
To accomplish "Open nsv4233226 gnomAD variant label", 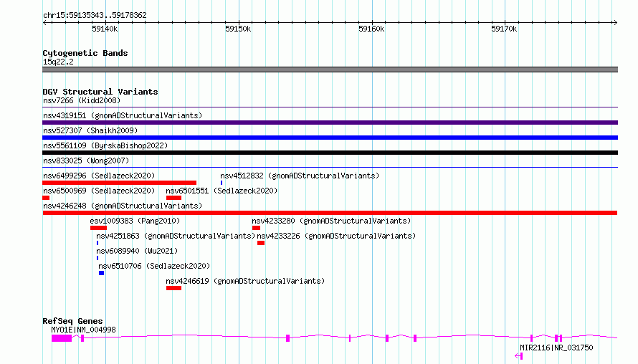I will coord(336,236).
